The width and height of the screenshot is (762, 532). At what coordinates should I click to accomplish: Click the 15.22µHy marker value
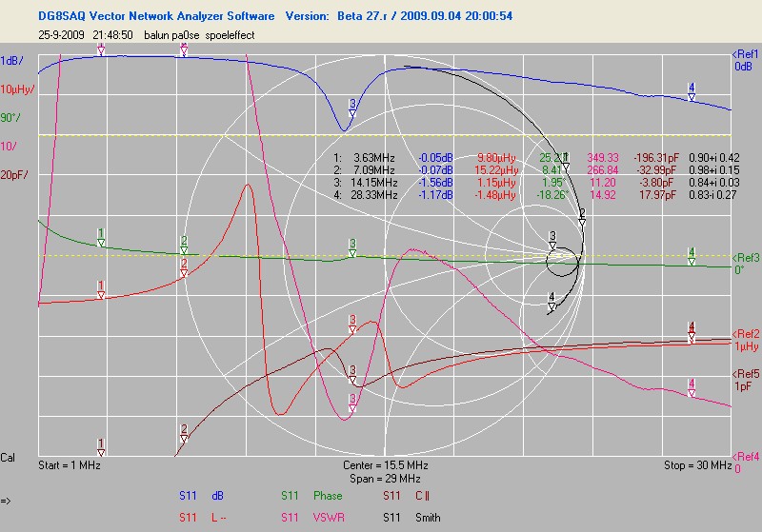496,170
